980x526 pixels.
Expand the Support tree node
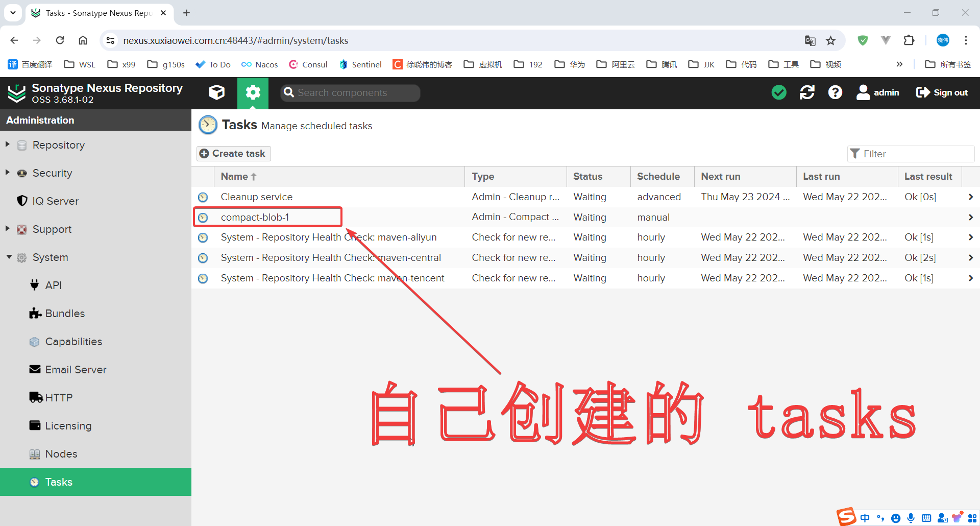click(x=8, y=229)
